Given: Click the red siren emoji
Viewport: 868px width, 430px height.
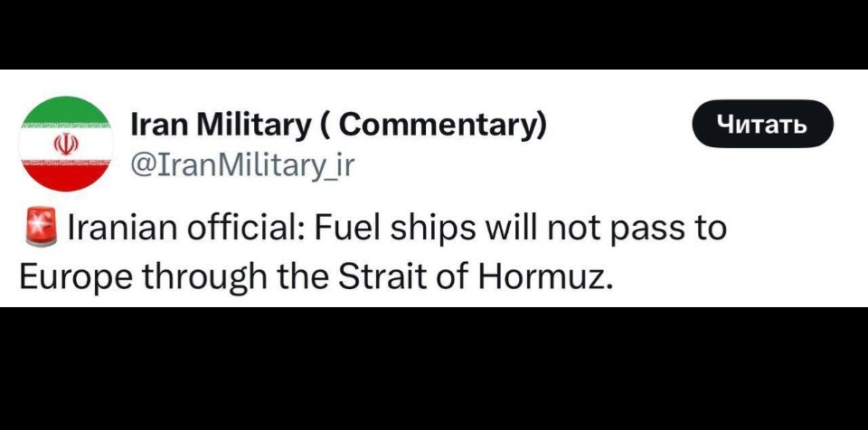Looking at the screenshot, I should click(x=41, y=227).
